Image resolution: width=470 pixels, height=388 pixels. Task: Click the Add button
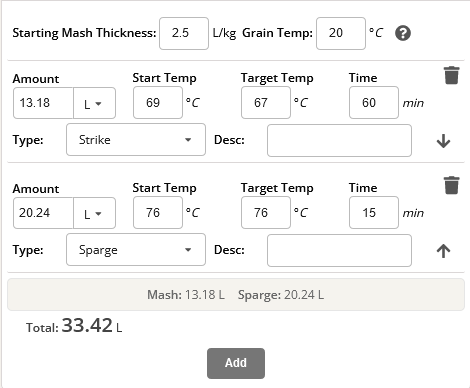[x=236, y=363]
